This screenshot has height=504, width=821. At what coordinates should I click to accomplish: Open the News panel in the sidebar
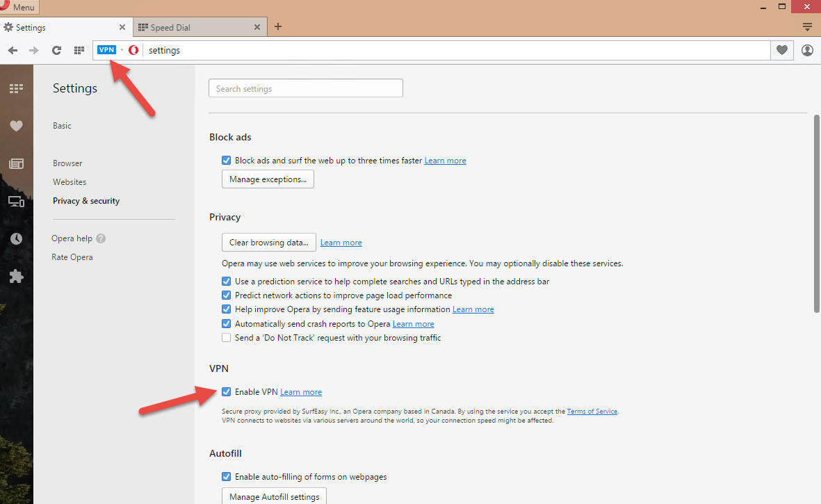click(16, 164)
